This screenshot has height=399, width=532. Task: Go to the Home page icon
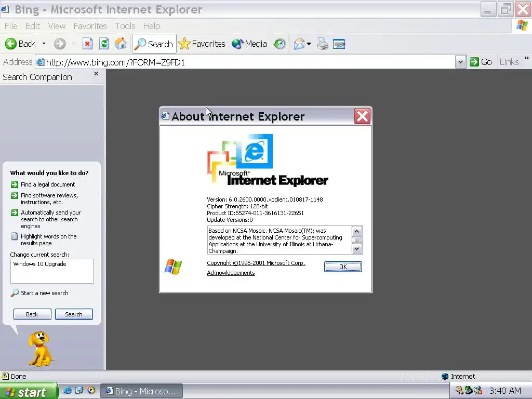[x=121, y=44]
